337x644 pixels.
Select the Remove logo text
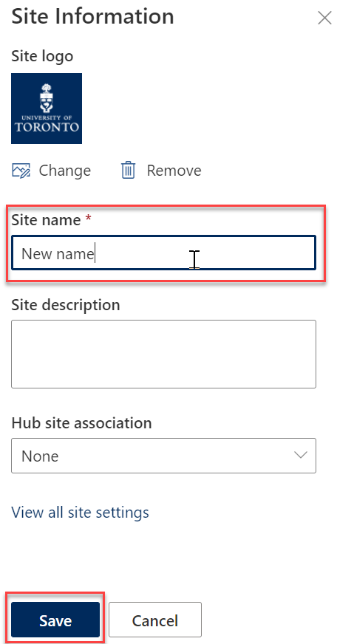click(174, 171)
